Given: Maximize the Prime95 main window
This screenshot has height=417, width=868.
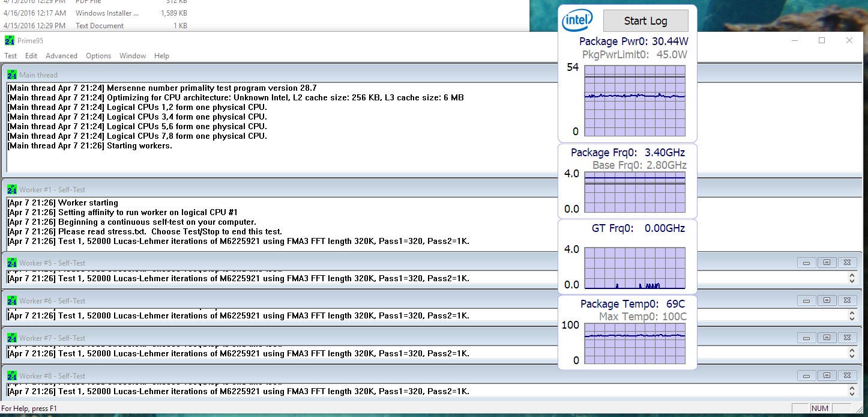Looking at the screenshot, I should (822, 40).
